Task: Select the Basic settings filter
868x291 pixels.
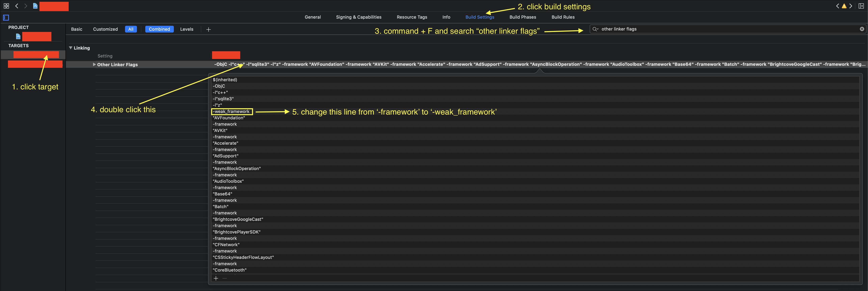Action: [76, 29]
